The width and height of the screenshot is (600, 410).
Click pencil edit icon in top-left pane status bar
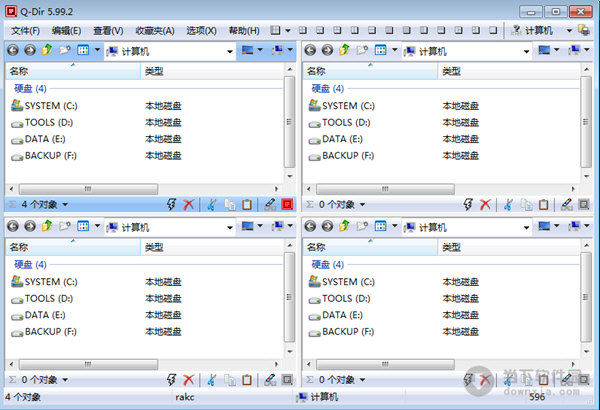pyautogui.click(x=270, y=204)
